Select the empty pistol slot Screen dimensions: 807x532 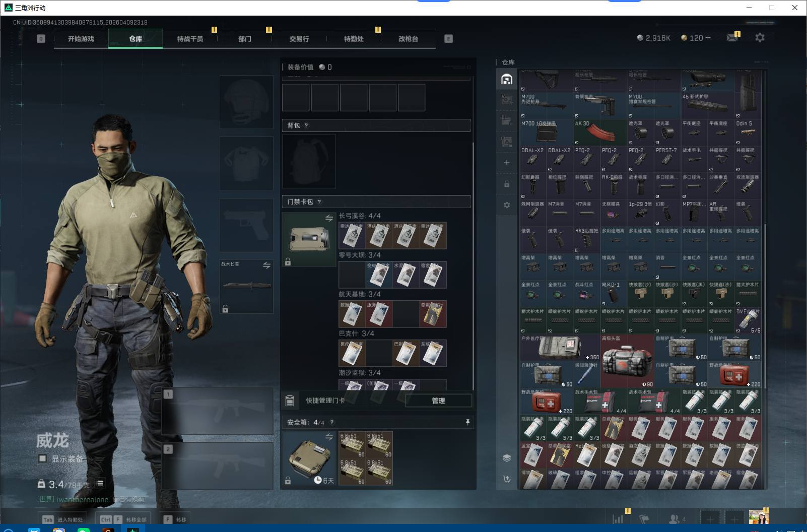[246, 225]
